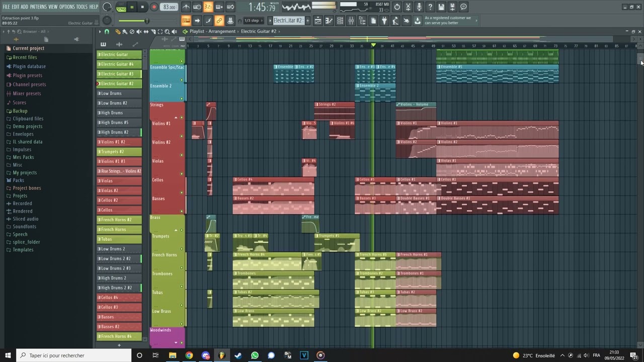This screenshot has height=362, width=644.
Task: Click the microphone one-click recording icon
Action: pos(419,7)
